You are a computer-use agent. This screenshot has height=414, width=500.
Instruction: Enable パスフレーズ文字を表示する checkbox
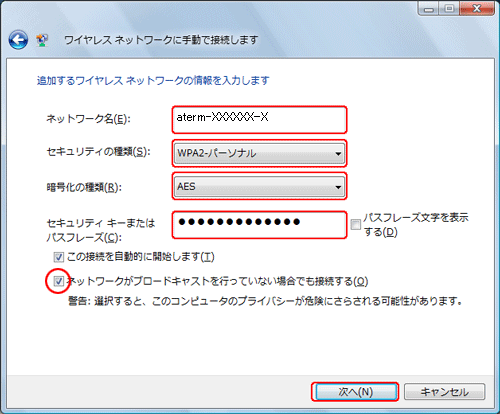[x=356, y=224]
